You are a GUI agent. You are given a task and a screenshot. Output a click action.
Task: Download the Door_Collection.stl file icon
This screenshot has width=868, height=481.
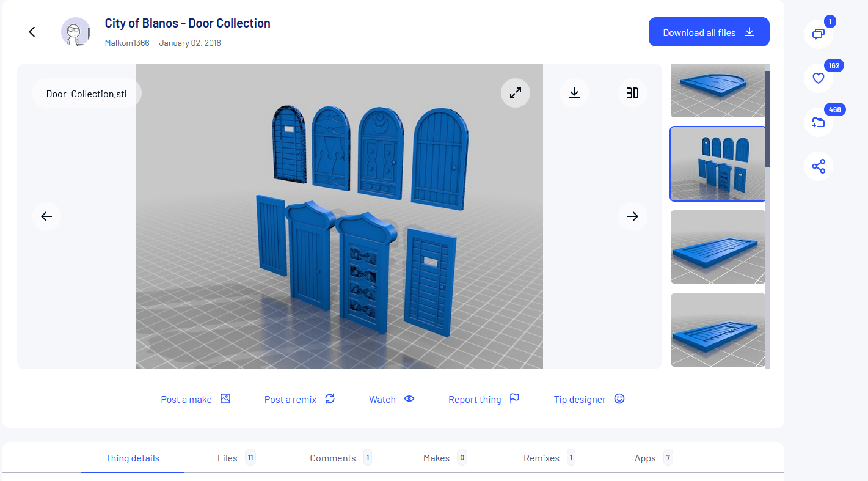tap(574, 93)
